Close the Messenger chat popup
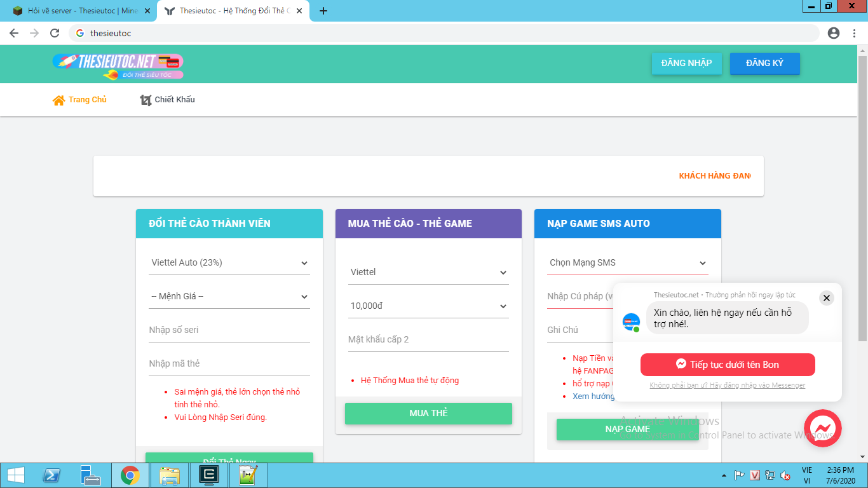The height and width of the screenshot is (488, 868). 826,298
